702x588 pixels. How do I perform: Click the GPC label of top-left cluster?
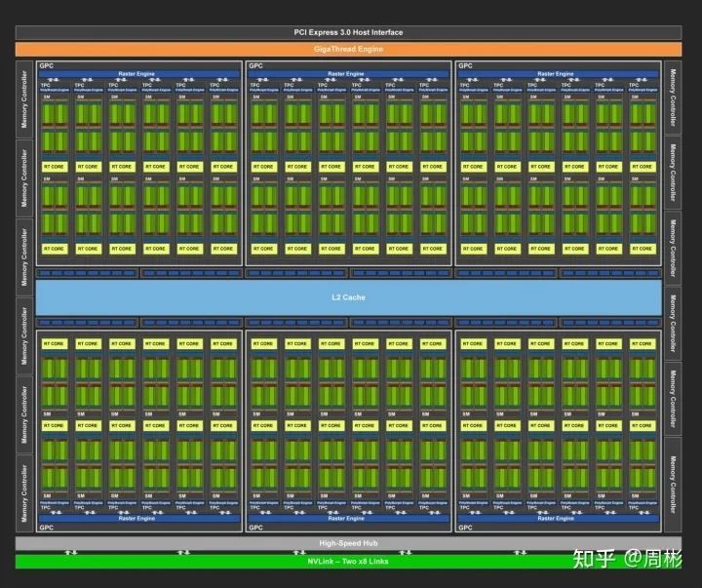click(46, 66)
